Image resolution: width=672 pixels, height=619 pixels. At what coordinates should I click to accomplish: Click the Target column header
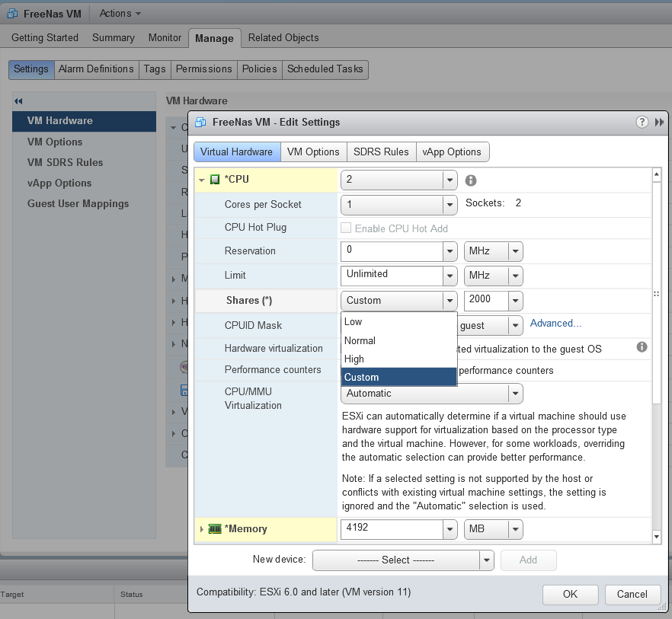click(56, 594)
